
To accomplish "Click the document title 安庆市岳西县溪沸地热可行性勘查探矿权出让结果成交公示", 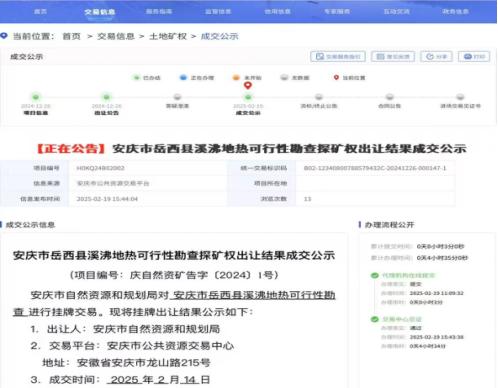I will point(174,256).
